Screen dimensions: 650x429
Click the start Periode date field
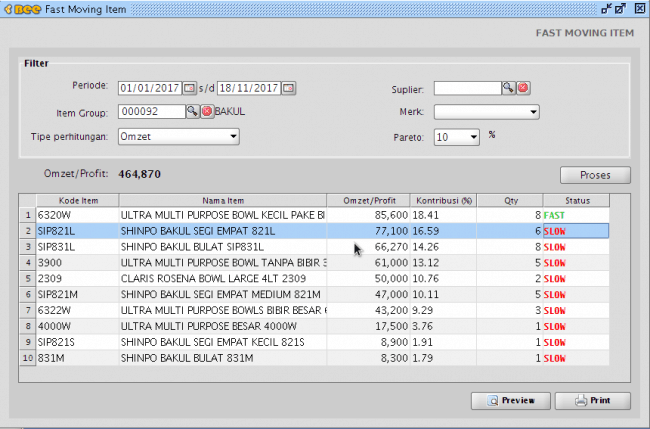pos(150,88)
